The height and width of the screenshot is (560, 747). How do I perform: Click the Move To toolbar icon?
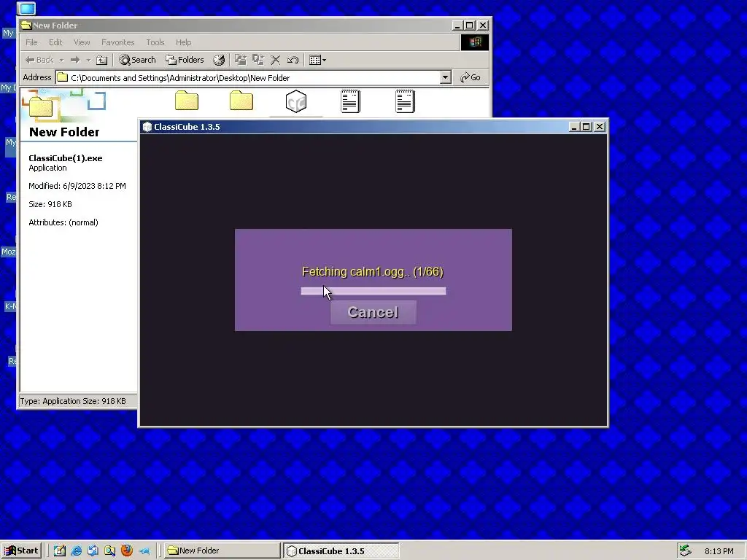[241, 60]
